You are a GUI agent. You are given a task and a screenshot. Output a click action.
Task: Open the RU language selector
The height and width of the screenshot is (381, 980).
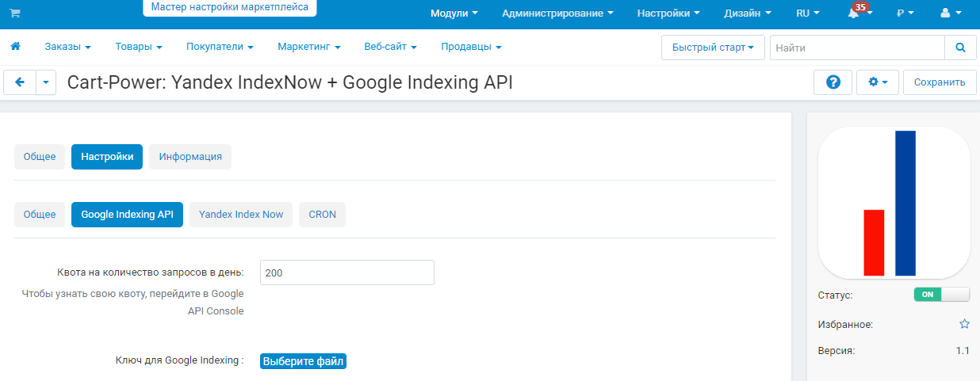[807, 13]
